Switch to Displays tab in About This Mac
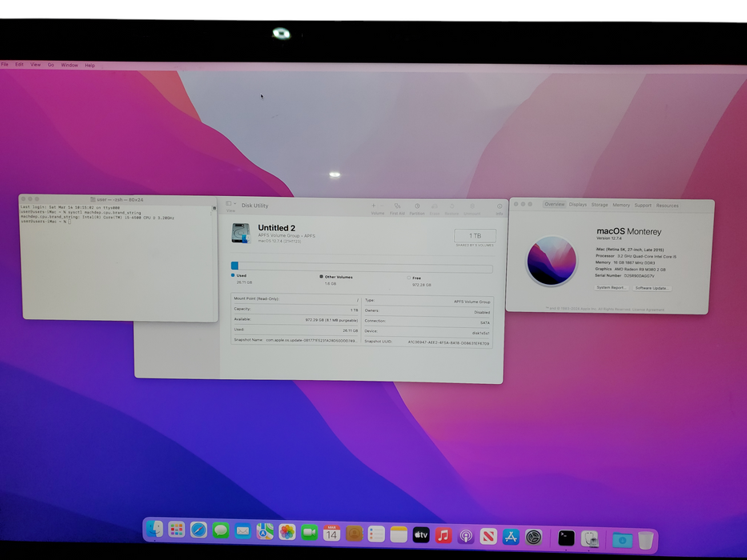The height and width of the screenshot is (560, 747). [578, 205]
